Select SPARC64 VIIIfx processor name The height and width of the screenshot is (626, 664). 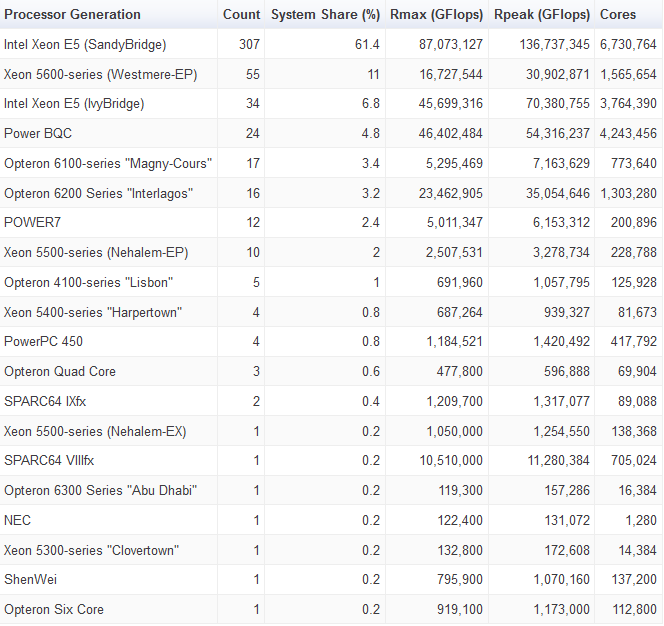(x=49, y=460)
